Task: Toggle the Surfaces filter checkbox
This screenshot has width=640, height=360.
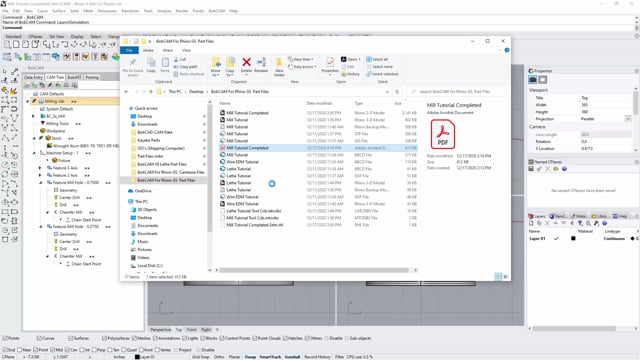Action: tap(71, 338)
